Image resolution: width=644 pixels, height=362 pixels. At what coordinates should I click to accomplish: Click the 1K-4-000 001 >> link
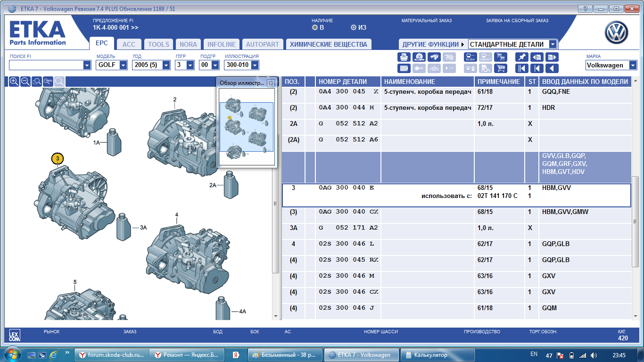pos(116,27)
